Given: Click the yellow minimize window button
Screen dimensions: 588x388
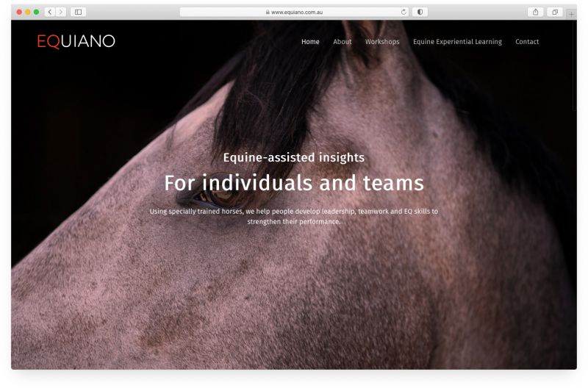Looking at the screenshot, I should [x=28, y=12].
